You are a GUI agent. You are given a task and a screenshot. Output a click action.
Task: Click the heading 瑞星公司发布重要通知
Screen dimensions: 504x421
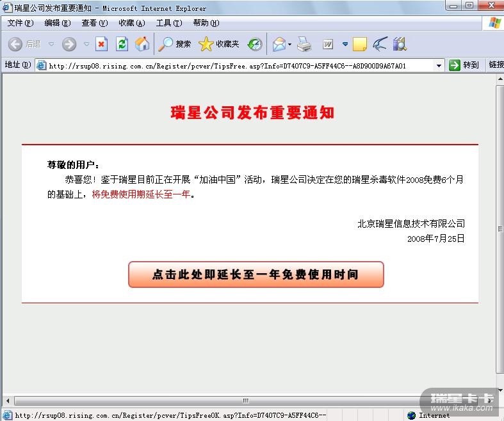pos(252,113)
